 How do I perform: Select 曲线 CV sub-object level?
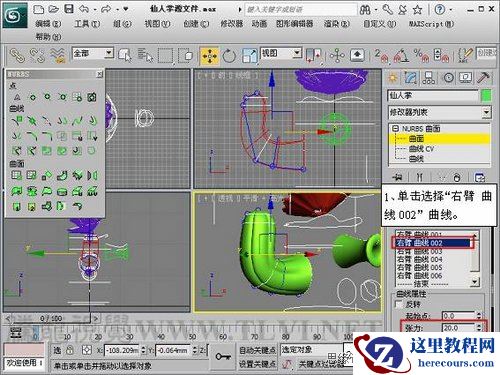(x=421, y=149)
